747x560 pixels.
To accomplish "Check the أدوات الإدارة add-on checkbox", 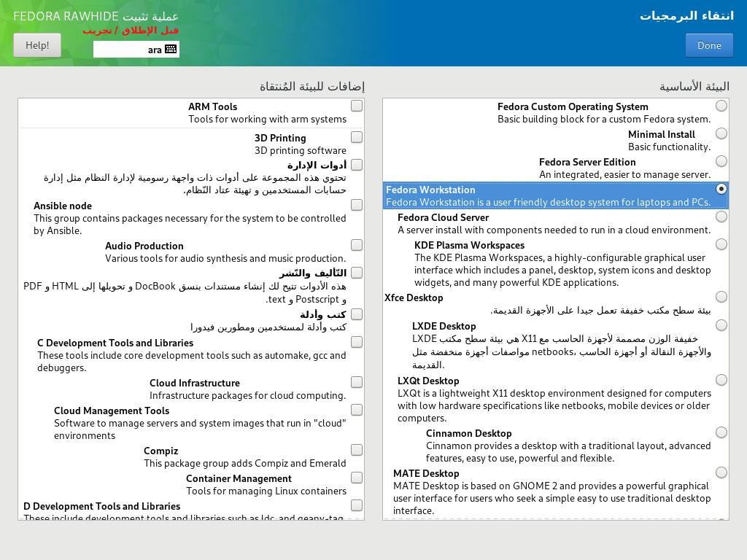I will point(357,165).
